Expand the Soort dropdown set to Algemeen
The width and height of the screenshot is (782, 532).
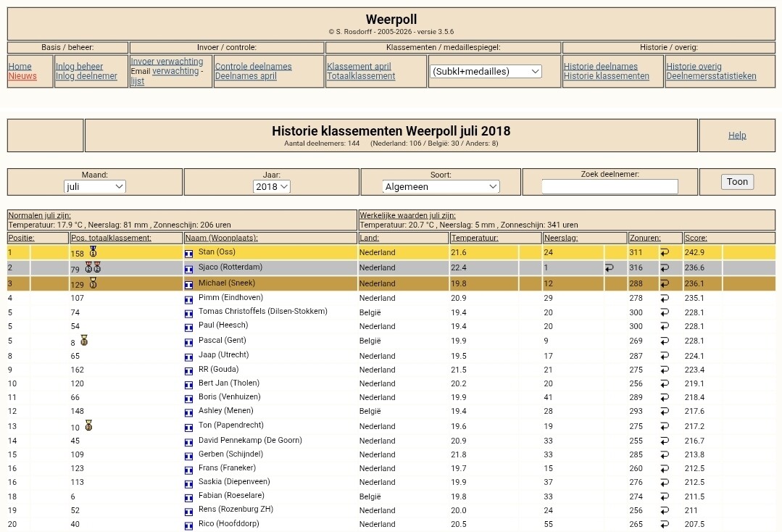click(441, 186)
